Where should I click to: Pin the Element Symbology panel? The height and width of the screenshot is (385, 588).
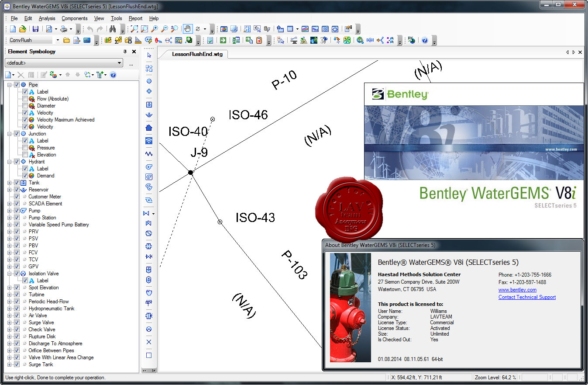click(125, 52)
